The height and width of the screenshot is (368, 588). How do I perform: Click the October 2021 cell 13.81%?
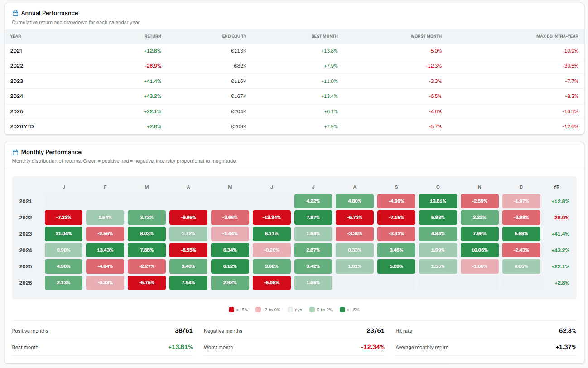click(438, 201)
